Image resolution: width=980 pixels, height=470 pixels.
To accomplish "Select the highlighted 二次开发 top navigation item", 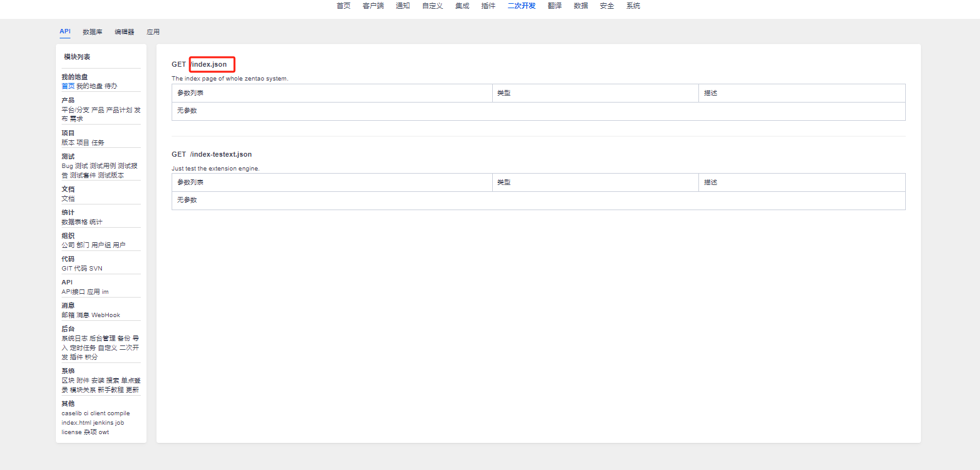I will pos(522,6).
